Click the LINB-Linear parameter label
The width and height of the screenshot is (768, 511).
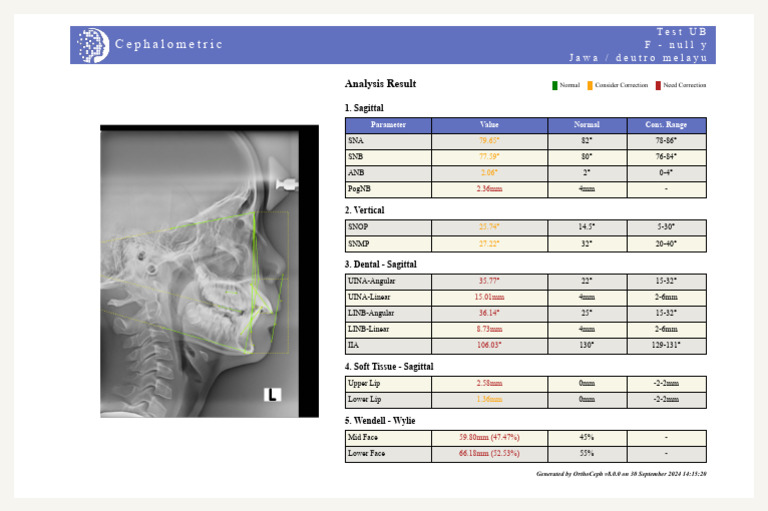point(368,329)
